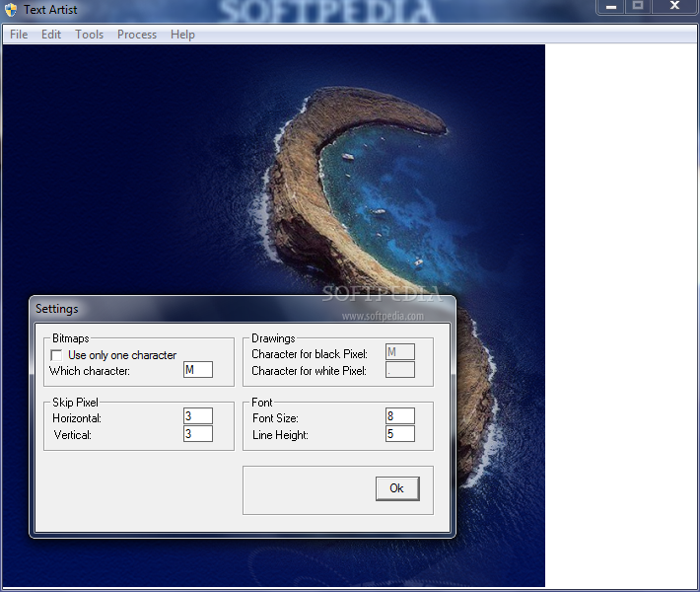Viewport: 700px width, 592px height.
Task: Click the Horizontal skip pixel field
Action: (198, 416)
